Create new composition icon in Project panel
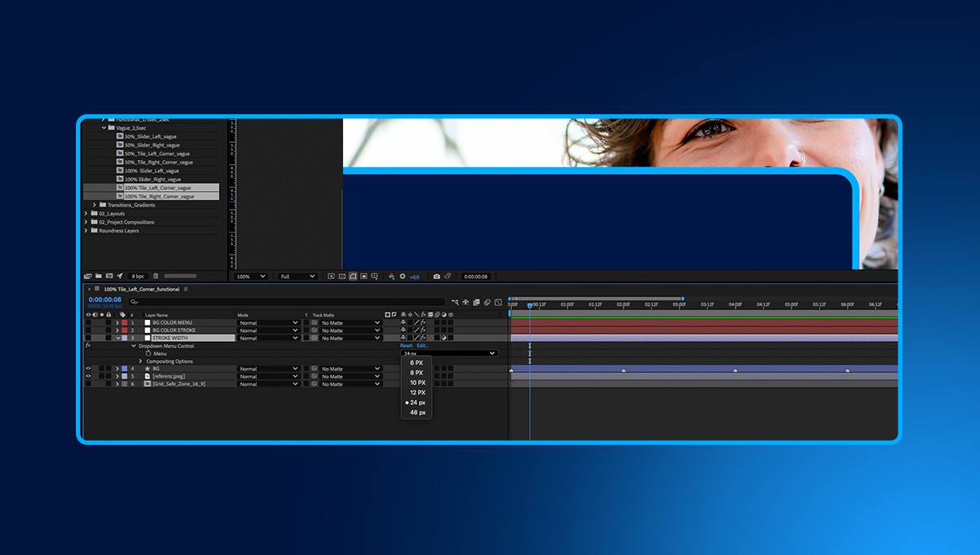980x555 pixels. (109, 276)
